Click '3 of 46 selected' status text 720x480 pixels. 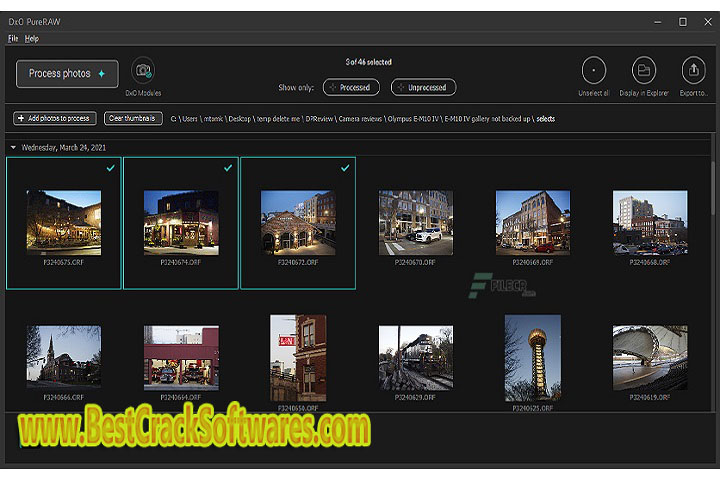(368, 62)
